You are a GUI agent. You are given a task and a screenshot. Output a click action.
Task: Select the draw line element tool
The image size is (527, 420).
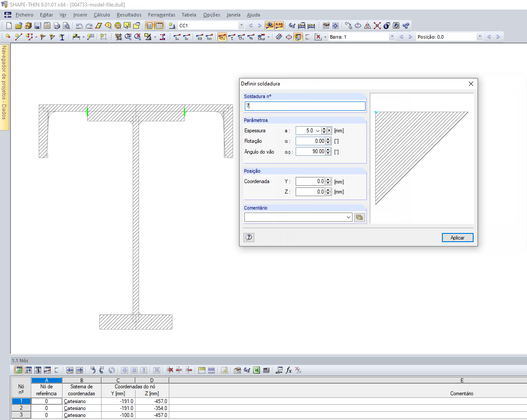click(x=18, y=37)
